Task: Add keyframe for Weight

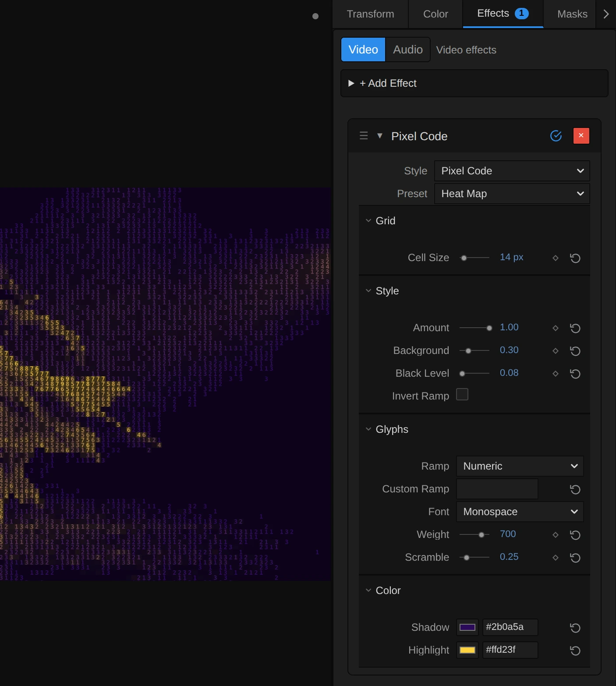Action: 556,535
